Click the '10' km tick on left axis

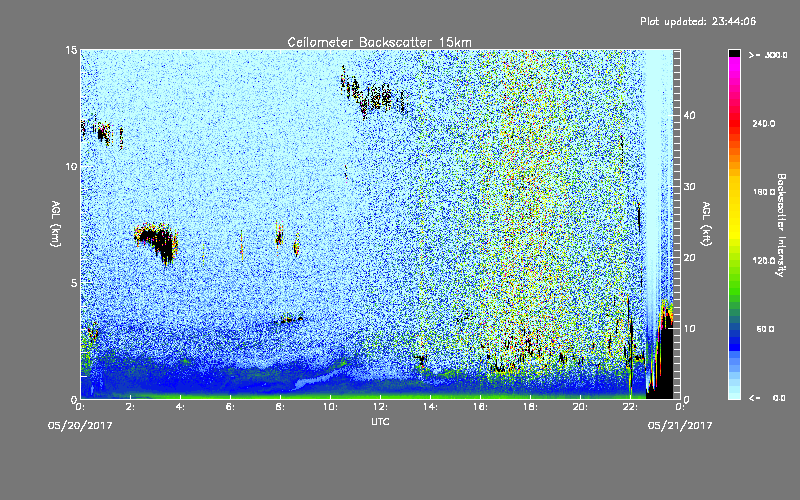(x=71, y=166)
